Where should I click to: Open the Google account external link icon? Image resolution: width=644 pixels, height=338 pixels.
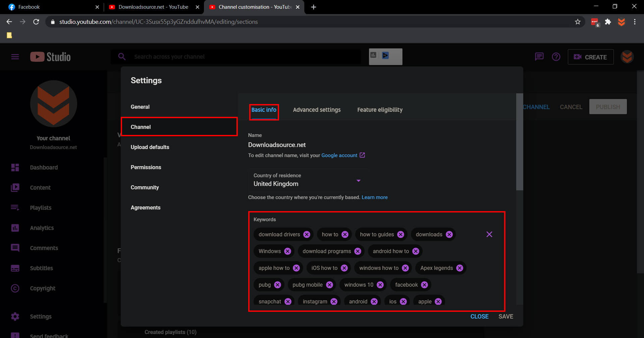pos(362,155)
